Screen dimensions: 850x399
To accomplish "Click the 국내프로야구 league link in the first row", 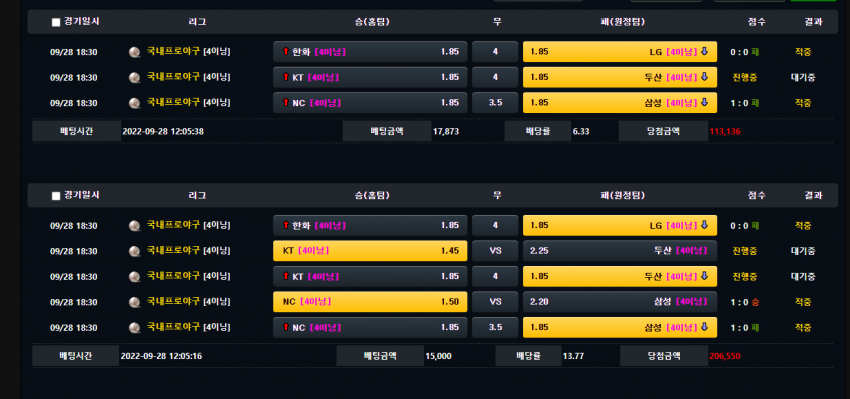I will (x=173, y=52).
